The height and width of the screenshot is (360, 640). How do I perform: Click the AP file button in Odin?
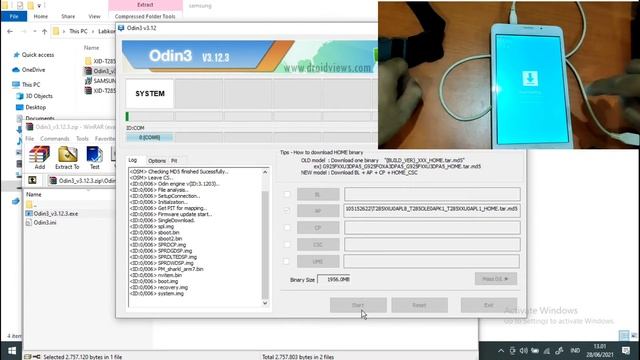coord(318,211)
